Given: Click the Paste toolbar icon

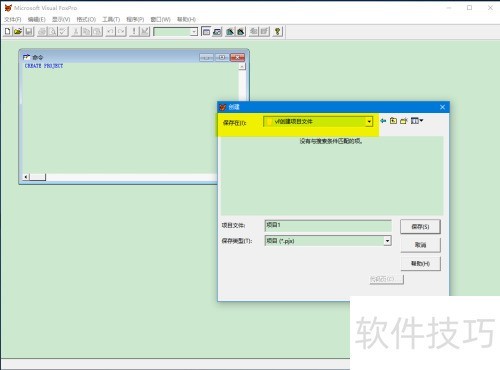Looking at the screenshot, I should point(97,32).
